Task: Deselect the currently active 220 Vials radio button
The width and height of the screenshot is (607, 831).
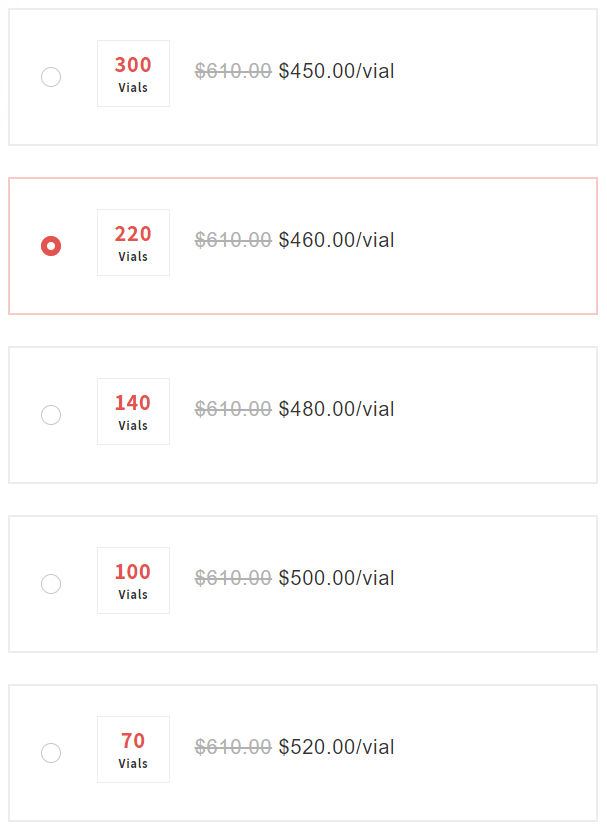Action: (x=51, y=245)
